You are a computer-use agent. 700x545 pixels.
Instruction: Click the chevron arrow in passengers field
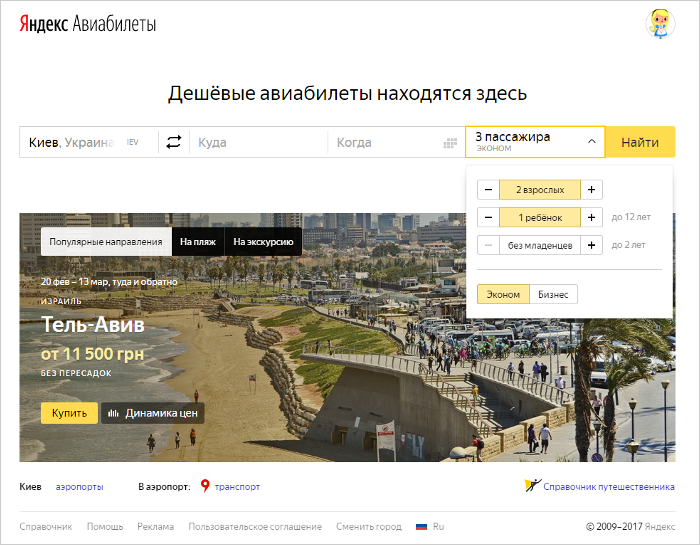point(592,141)
